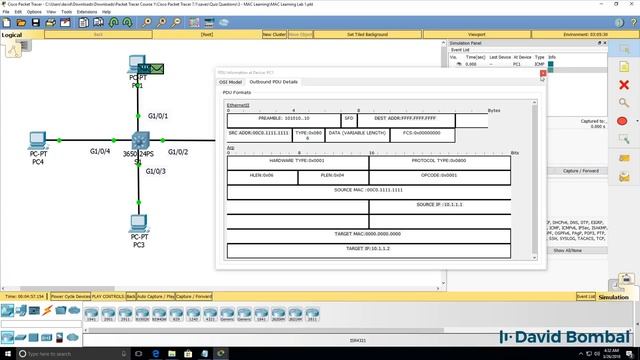Viewport: 640px width, 360px height.
Task: Choose the Place Note tool
Action: point(624,67)
